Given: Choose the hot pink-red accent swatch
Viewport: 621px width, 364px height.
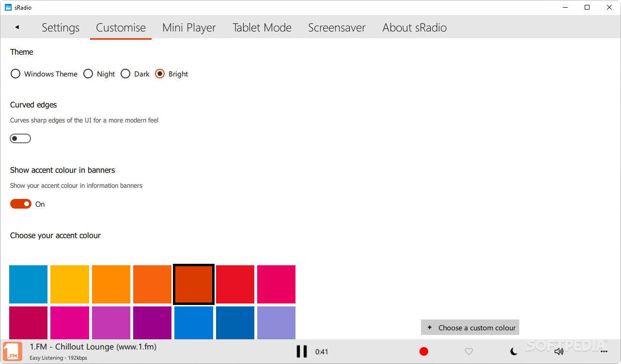Looking at the screenshot, I should click(276, 284).
